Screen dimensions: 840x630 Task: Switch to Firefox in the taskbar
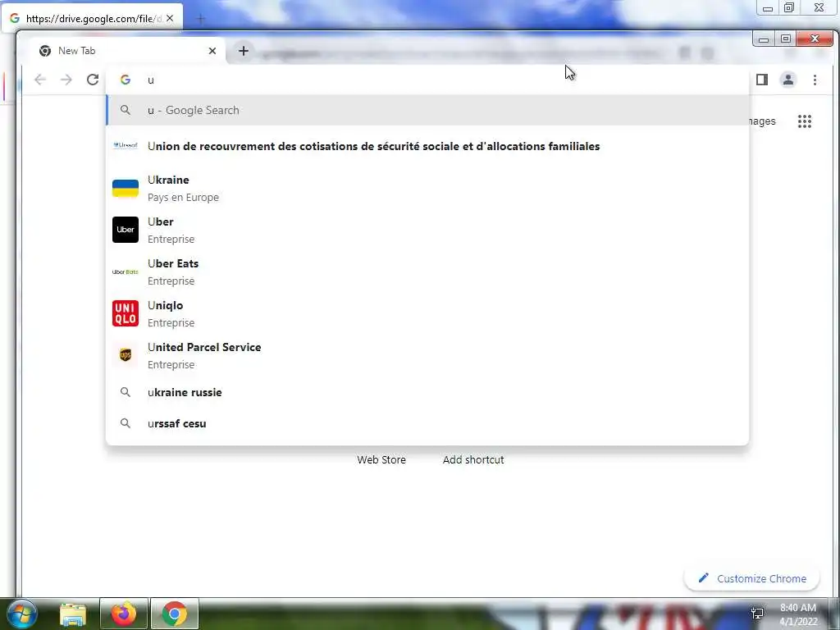[124, 614]
